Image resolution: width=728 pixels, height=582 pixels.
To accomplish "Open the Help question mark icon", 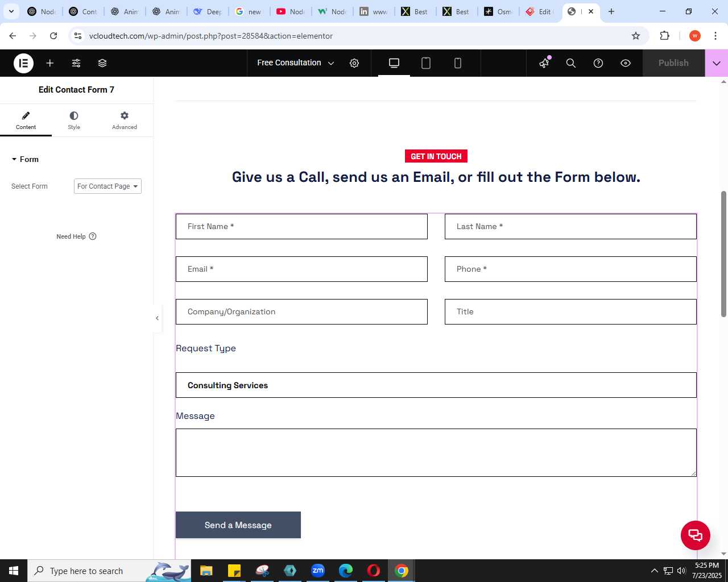I will 598,63.
